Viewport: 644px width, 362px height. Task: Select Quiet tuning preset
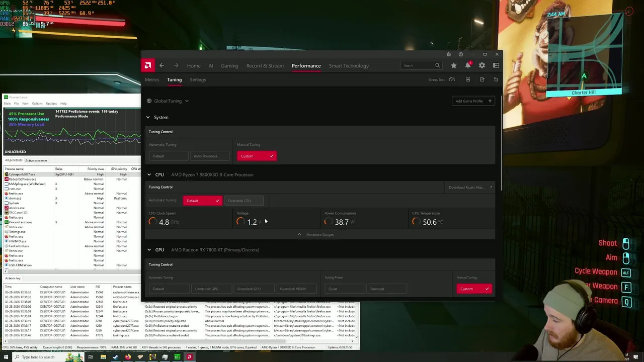tap(345, 289)
